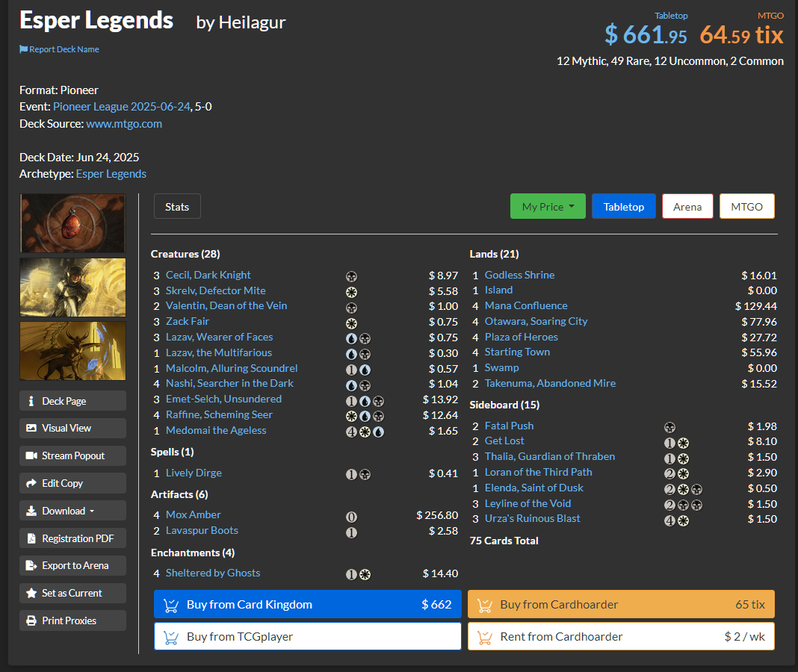Open Starting Town land link

pos(517,352)
